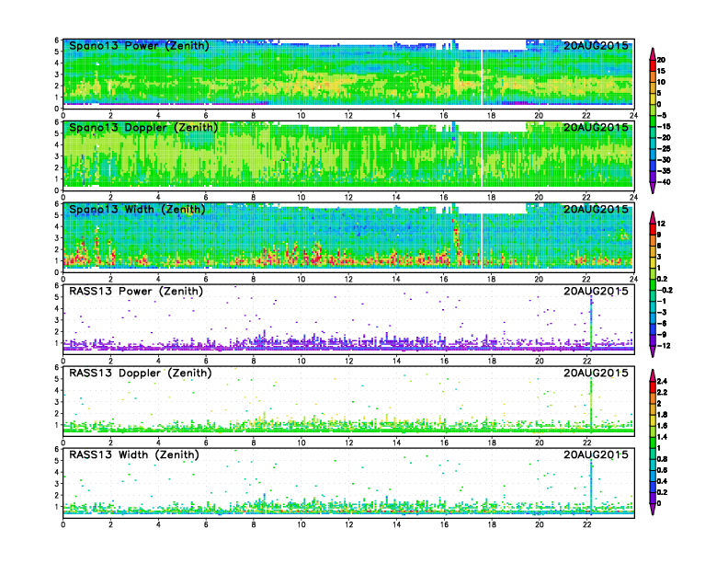Click the 2.4 label on the bottom colorbar

point(662,381)
